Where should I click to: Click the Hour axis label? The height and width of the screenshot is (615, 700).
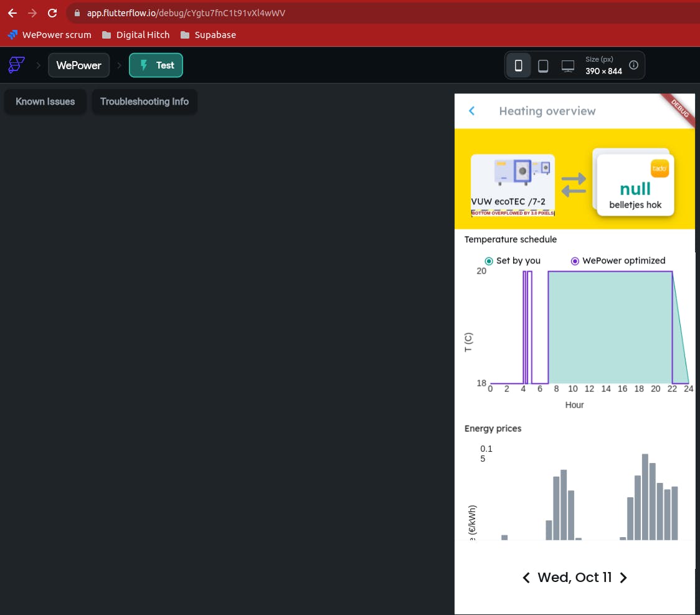coord(574,404)
